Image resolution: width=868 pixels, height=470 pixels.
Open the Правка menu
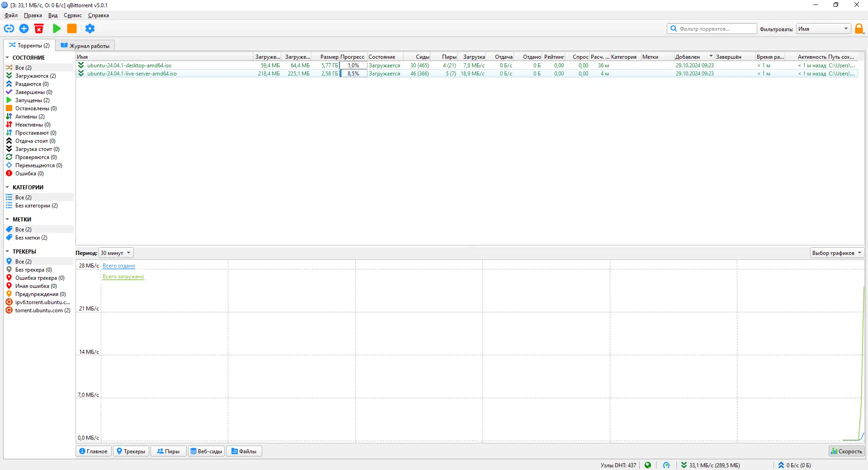(33, 15)
